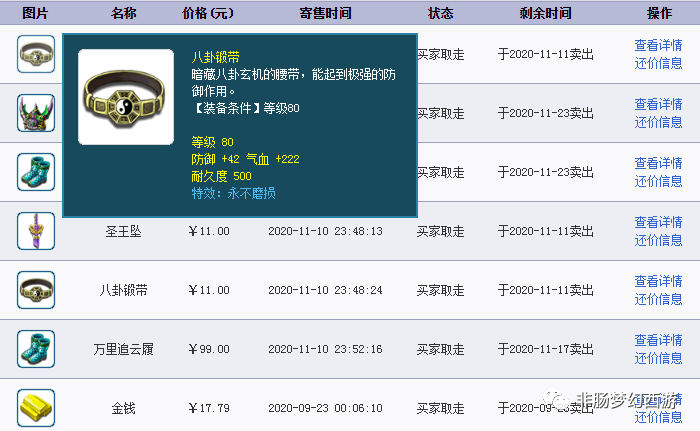
Task: Click the 价格(元) column header
Action: coord(208,13)
